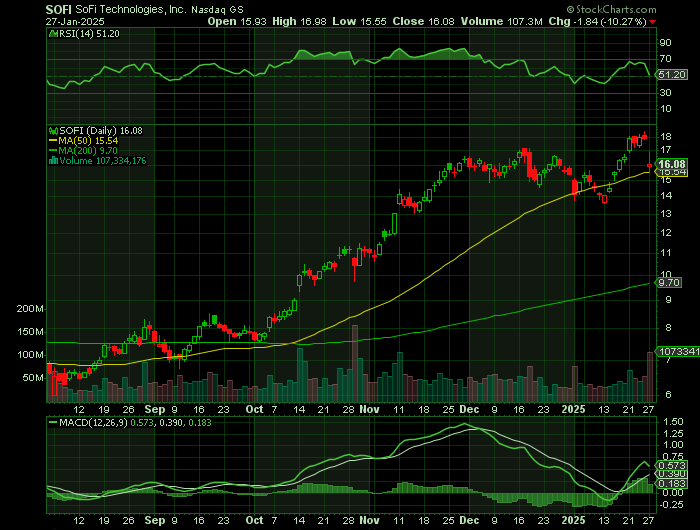Click the 0.573 MACD value tag on axis

point(672,466)
